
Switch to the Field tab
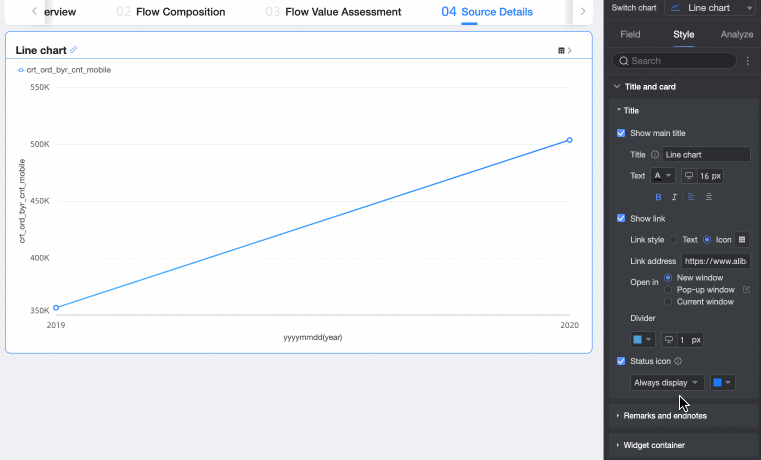[630, 34]
